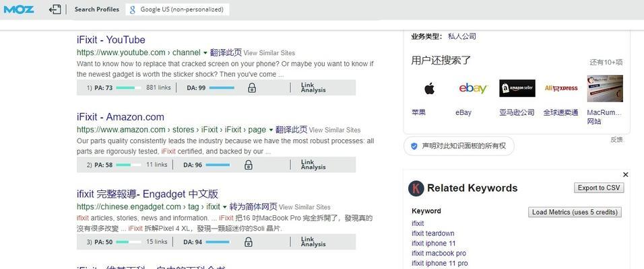
Task: Click the DA: 96 progress bar
Action: [218, 165]
